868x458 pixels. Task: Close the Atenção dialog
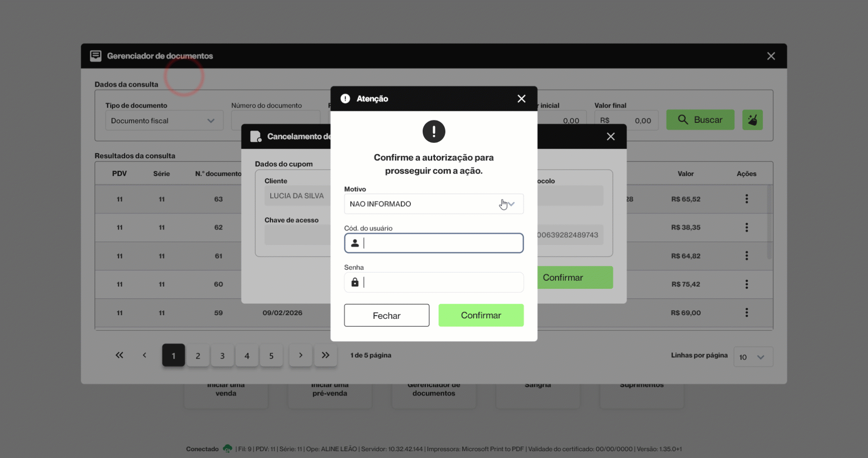click(522, 99)
